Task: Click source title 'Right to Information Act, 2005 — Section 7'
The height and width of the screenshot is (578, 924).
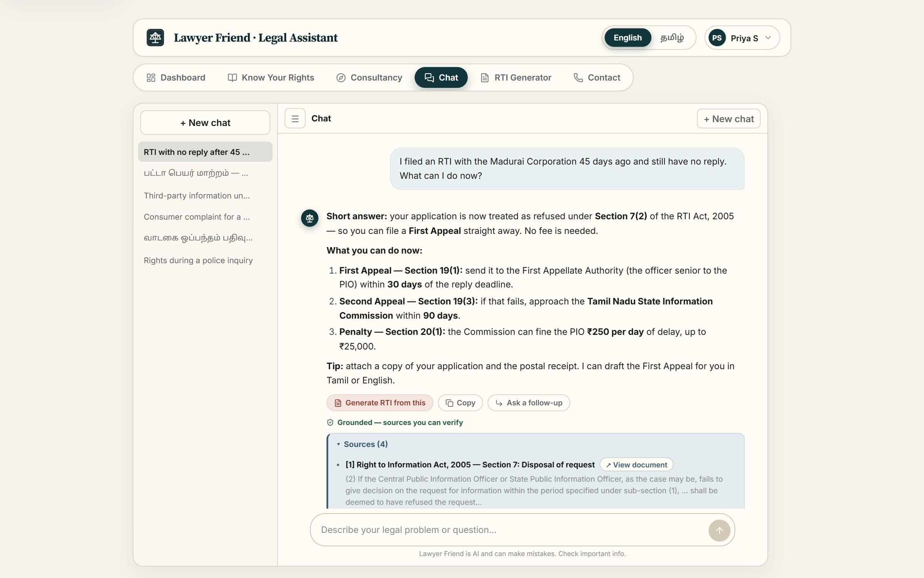Action: [x=470, y=465]
